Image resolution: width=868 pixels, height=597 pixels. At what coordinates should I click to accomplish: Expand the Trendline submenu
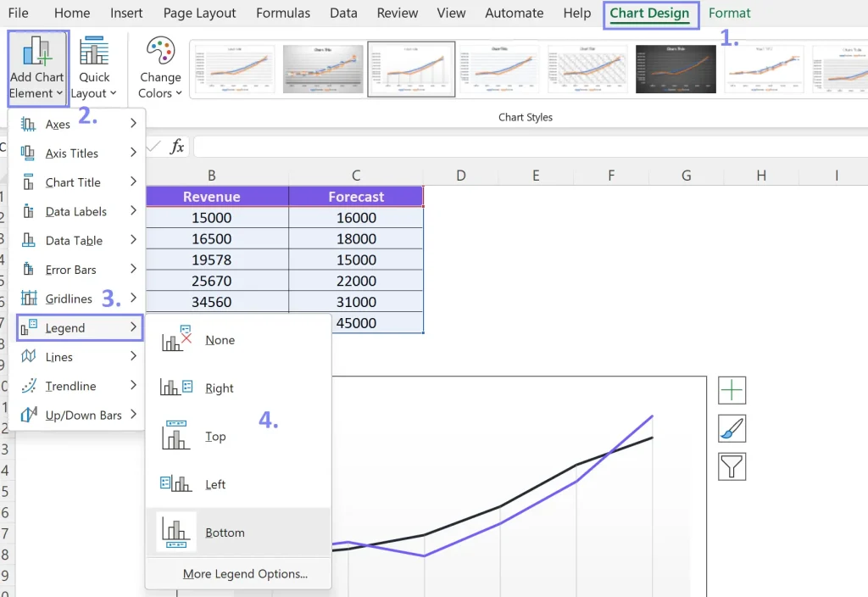[68, 386]
